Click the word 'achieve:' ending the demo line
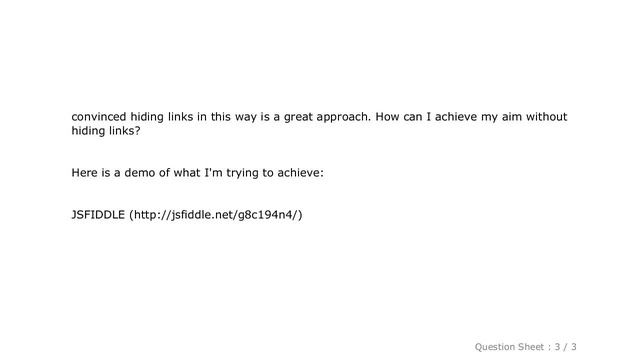This screenshot has width=640, height=360. pos(300,173)
